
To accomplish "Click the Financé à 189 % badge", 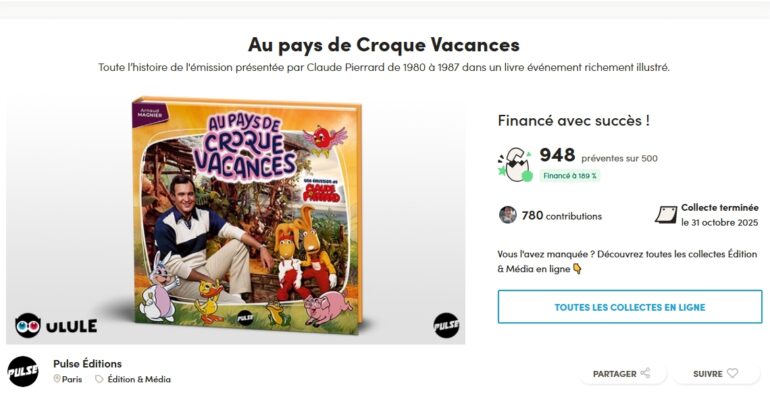I will coord(569,176).
